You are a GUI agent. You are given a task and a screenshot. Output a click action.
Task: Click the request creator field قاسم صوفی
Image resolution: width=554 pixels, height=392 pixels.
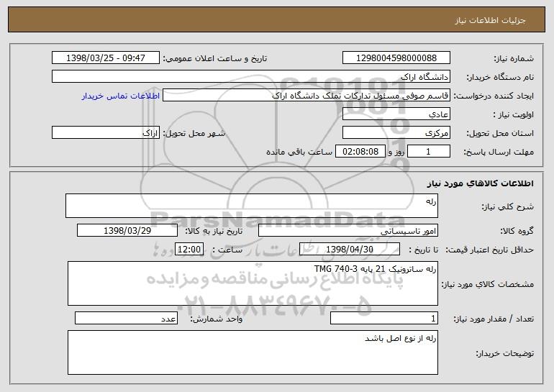point(306,96)
